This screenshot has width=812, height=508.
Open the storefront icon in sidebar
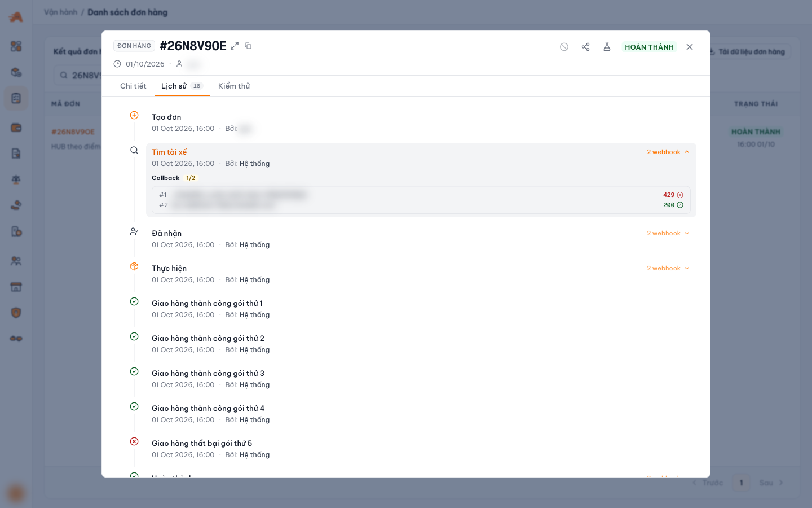tap(16, 287)
